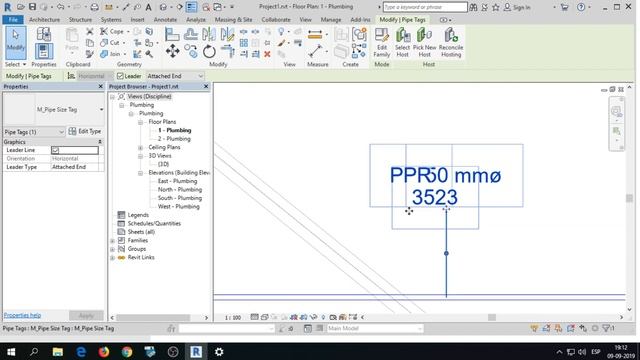
Task: Click the Edit Type button
Action: coord(85,131)
